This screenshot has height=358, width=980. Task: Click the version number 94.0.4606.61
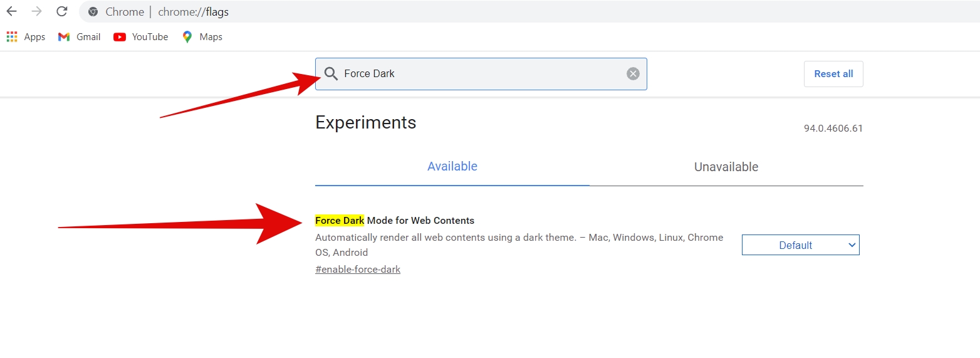click(833, 129)
